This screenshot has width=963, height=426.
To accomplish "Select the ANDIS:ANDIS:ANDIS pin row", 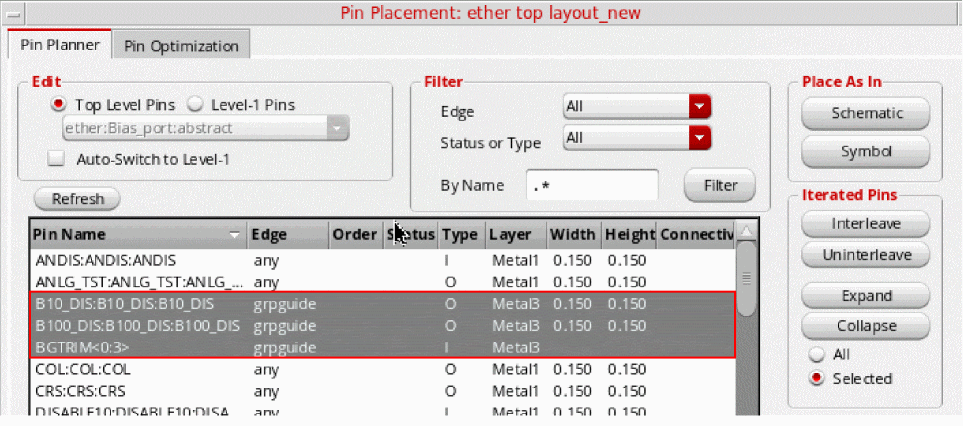I will 382,260.
